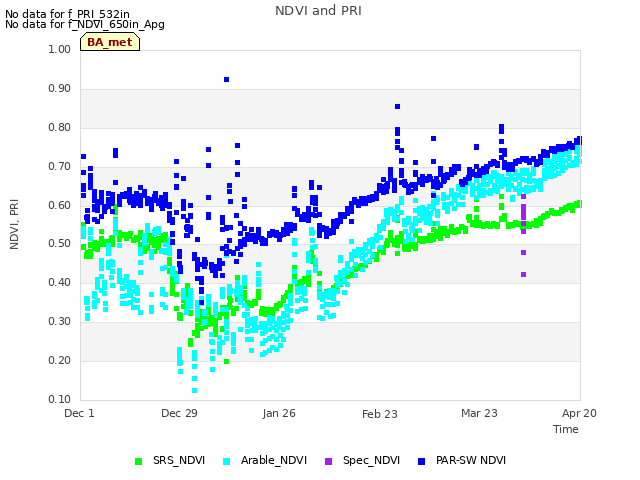Image resolution: width=640 pixels, height=480 pixels.
Task: Select the Spec_NDVI legend label
Action: pos(371,460)
